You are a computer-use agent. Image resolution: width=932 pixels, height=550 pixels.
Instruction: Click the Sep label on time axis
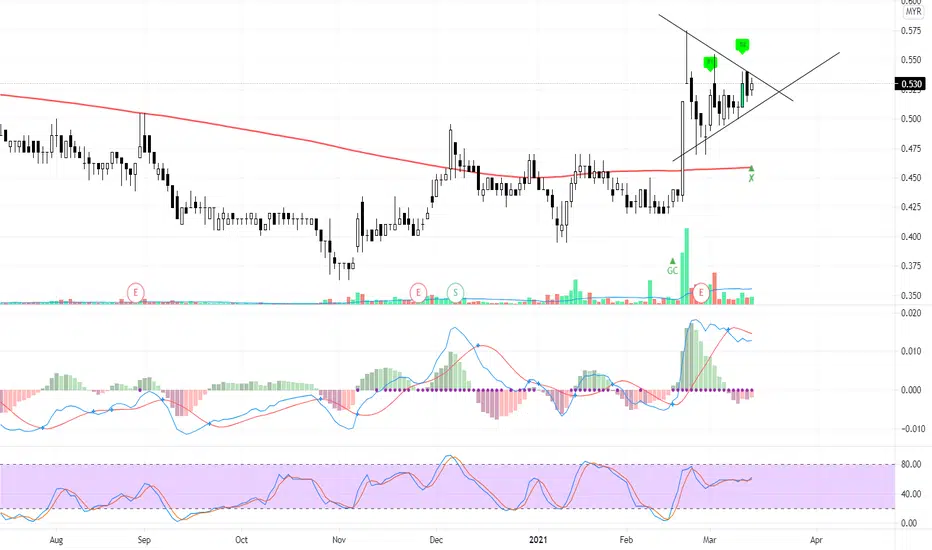pos(144,540)
